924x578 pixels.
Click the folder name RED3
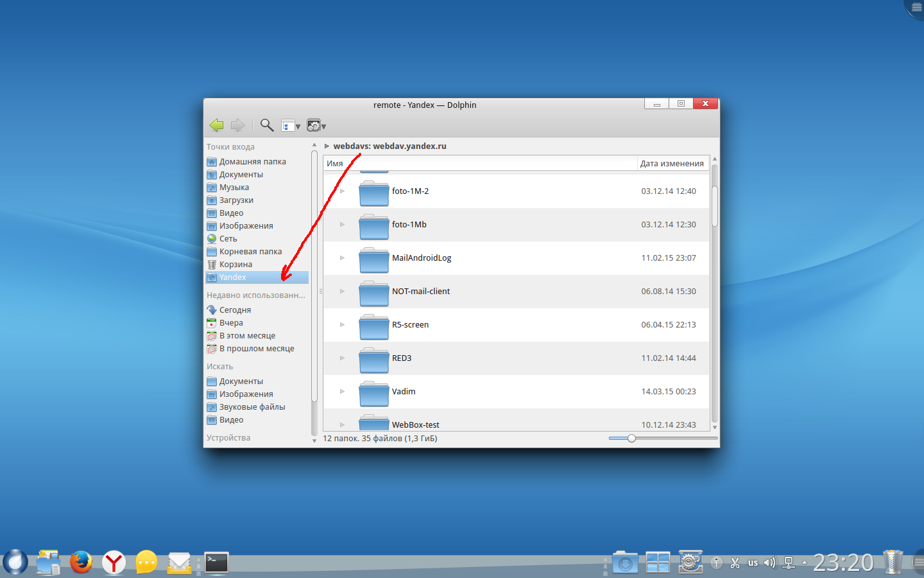402,358
